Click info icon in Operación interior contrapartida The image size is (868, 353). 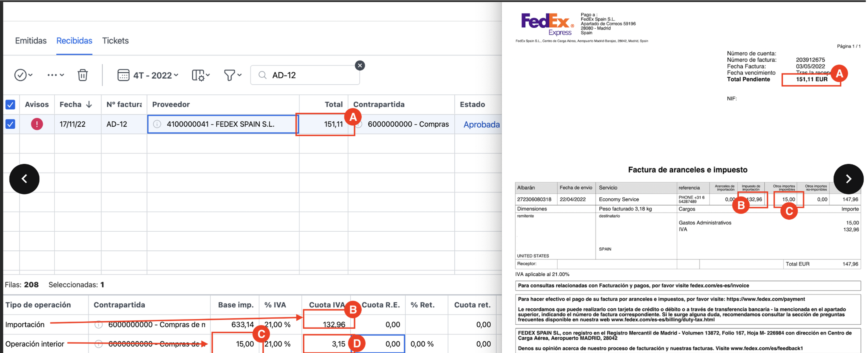(98, 344)
